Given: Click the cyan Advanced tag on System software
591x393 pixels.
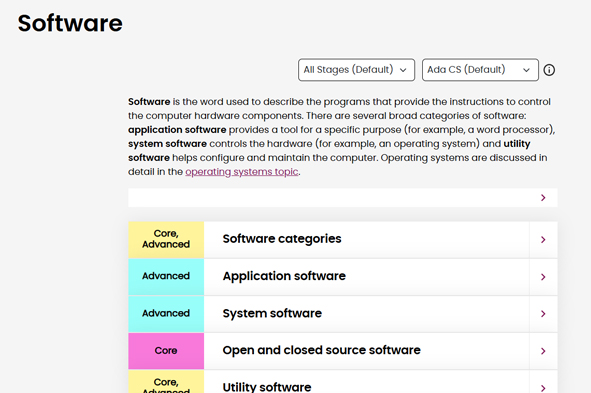Looking at the screenshot, I should (x=166, y=314).
